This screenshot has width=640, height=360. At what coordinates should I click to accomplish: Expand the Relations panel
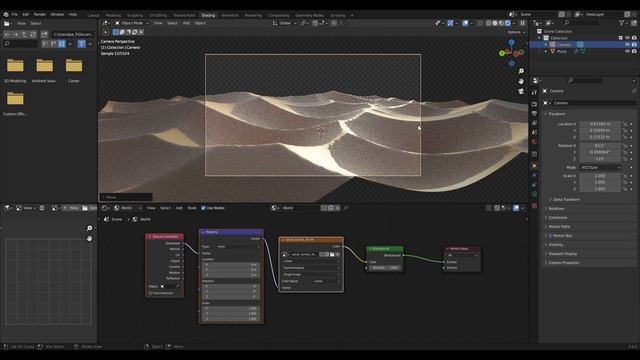(x=556, y=209)
